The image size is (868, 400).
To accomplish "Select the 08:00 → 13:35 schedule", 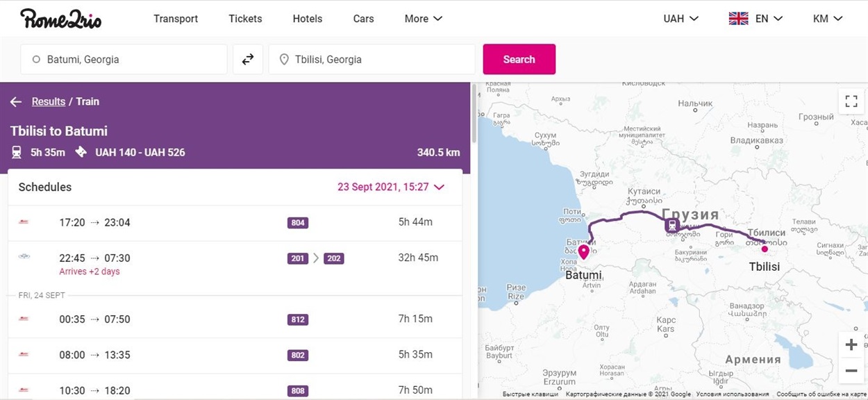I will (235, 355).
